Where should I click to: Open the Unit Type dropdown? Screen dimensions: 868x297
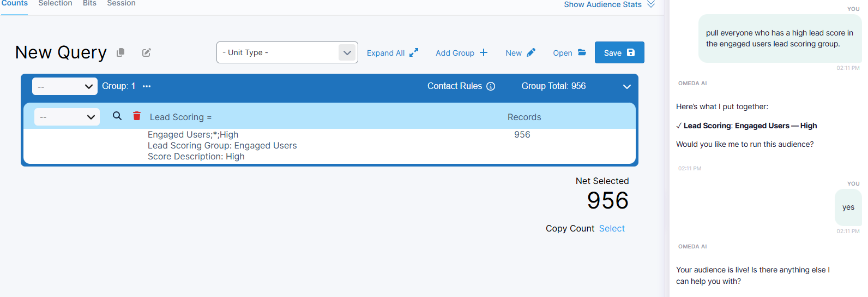(x=287, y=52)
